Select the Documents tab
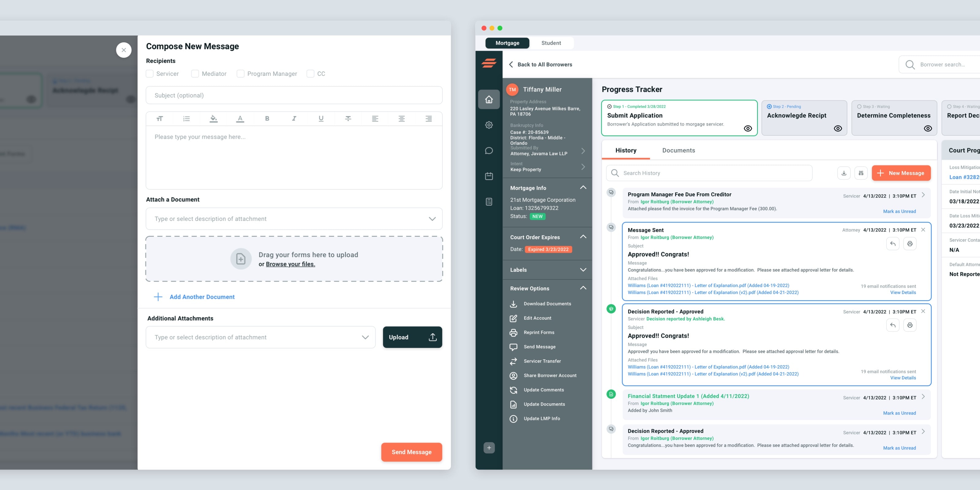 pyautogui.click(x=679, y=150)
